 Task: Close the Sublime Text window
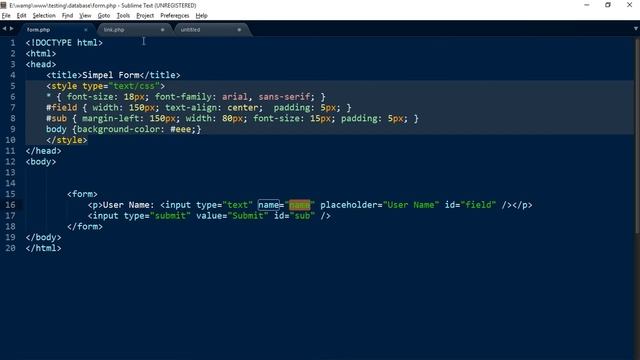629,5
